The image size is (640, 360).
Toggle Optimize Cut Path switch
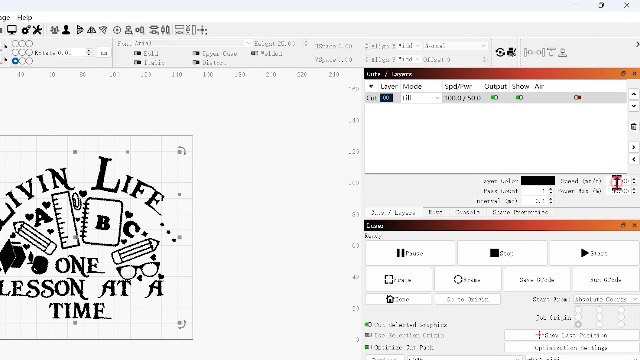pos(368,347)
